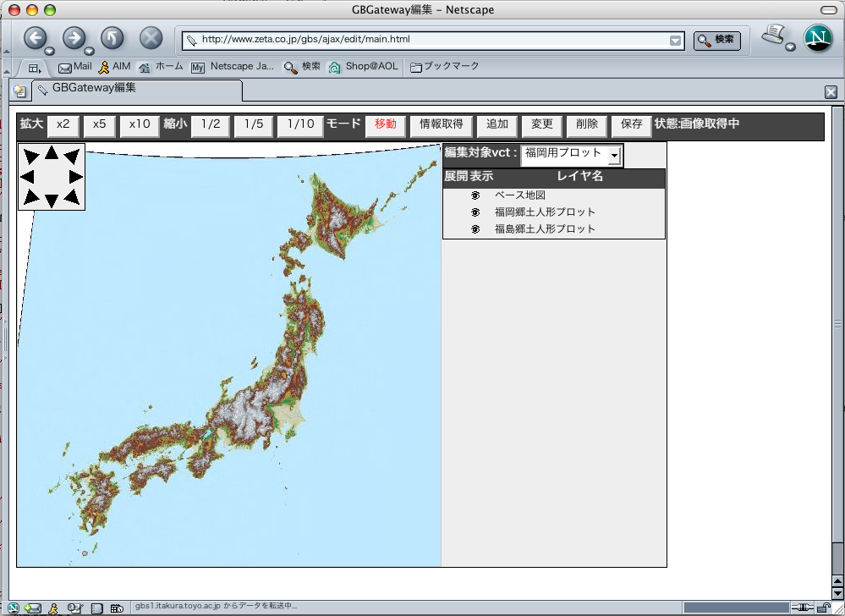Click the browser Forward arrow button
The width and height of the screenshot is (845, 616).
coord(74,38)
